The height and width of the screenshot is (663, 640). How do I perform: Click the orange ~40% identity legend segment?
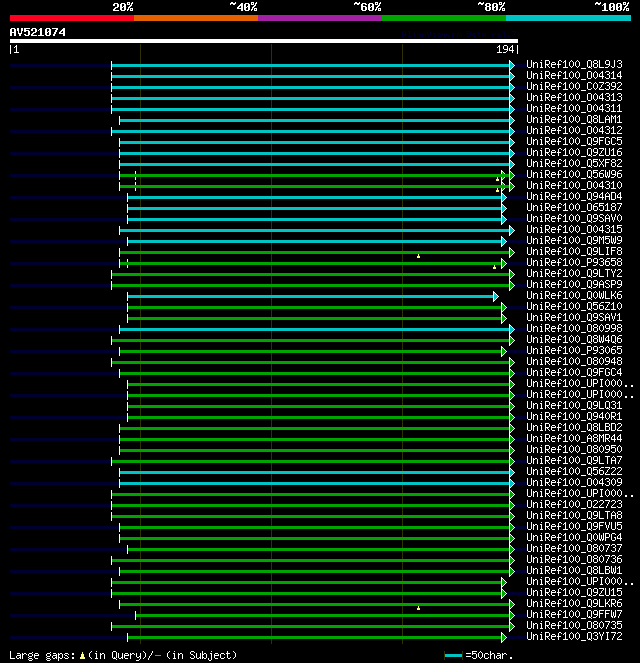click(196, 18)
